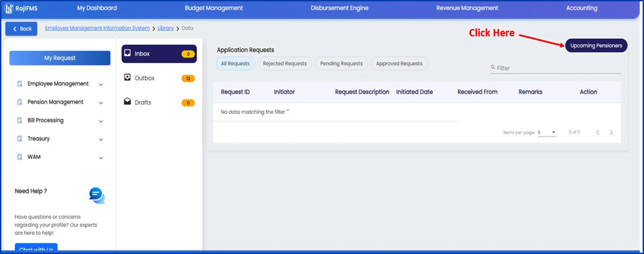Click the Inbox tray icon

127,53
